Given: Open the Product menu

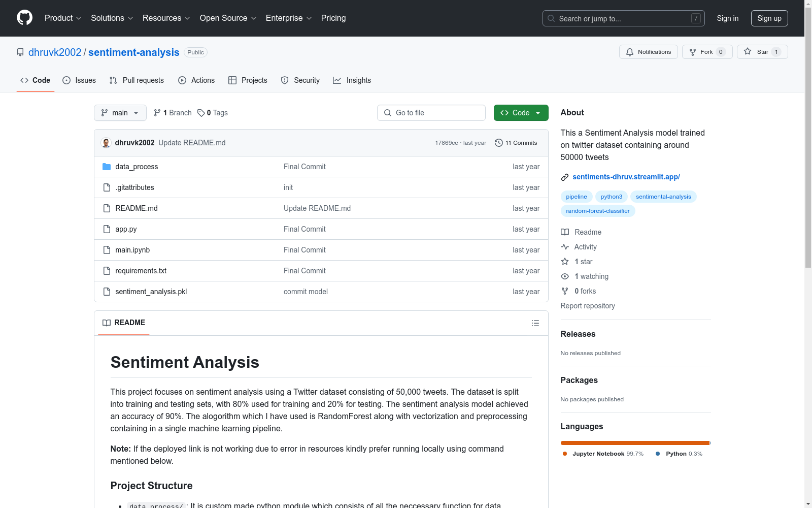Looking at the screenshot, I should [63, 18].
